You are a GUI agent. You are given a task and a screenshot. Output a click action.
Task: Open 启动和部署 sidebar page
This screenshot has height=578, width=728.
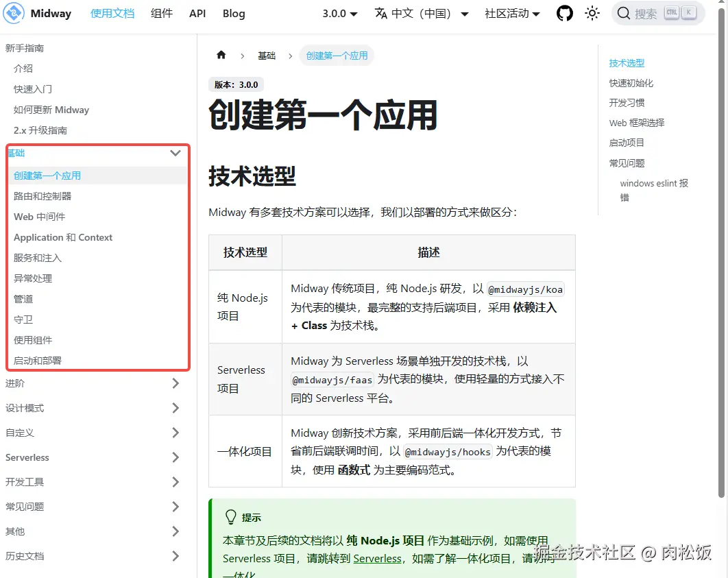click(38, 360)
